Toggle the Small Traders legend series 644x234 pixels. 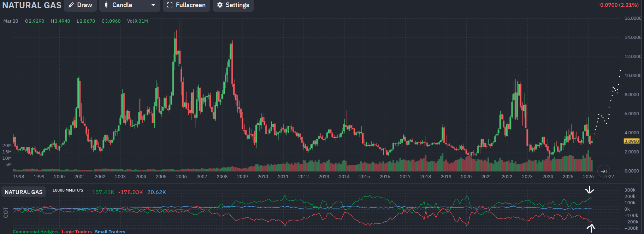tap(110, 232)
